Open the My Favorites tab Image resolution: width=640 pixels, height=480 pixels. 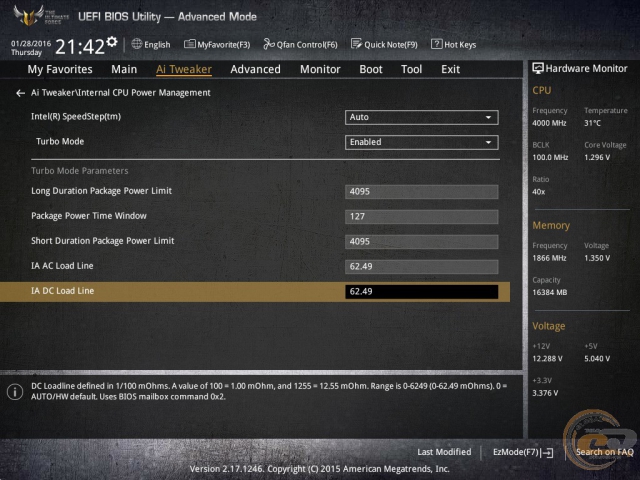tap(60, 69)
